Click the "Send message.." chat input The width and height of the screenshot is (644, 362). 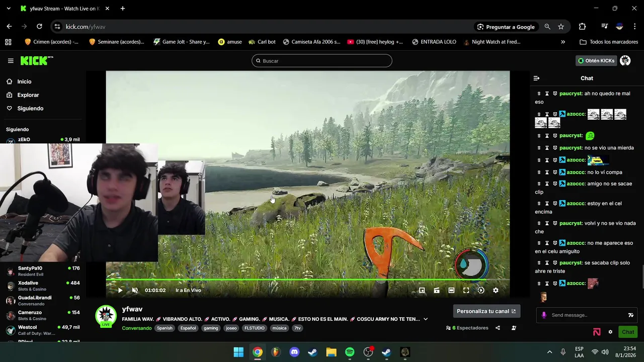pos(586,315)
